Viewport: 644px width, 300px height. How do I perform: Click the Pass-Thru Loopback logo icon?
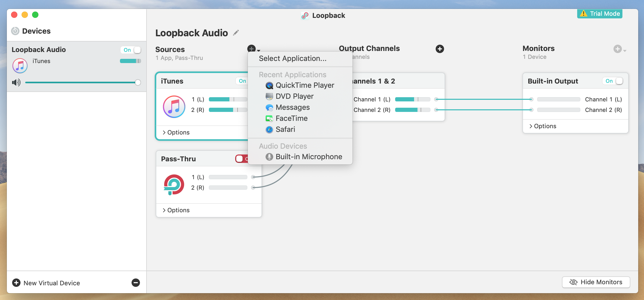pyautogui.click(x=174, y=185)
